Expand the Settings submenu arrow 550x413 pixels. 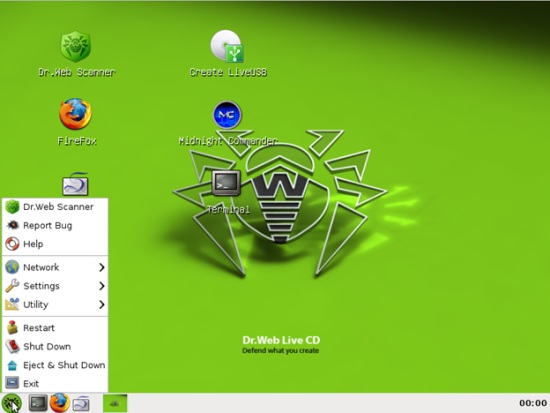tap(102, 286)
